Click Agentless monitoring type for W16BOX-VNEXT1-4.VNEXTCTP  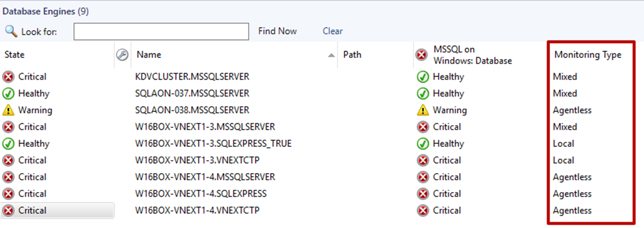pos(572,211)
